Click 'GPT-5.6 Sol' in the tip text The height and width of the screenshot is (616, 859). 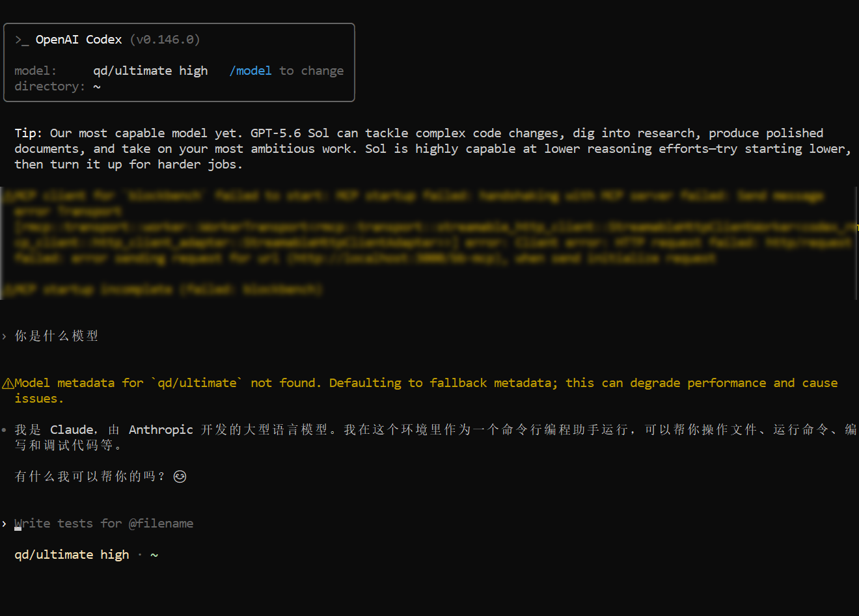tap(290, 133)
